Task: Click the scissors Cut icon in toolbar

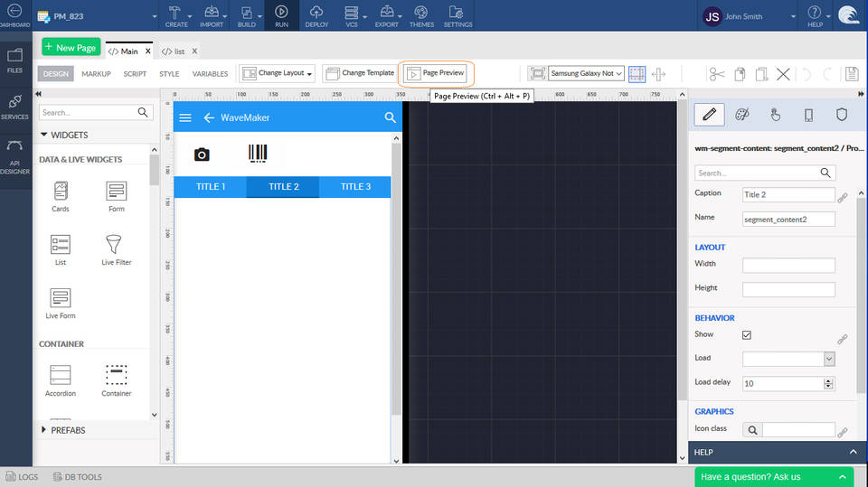Action: click(x=717, y=74)
